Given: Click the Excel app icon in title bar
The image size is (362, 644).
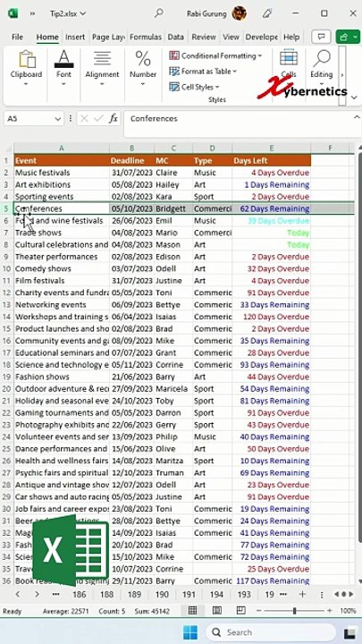Looking at the screenshot, I should tap(13, 13).
